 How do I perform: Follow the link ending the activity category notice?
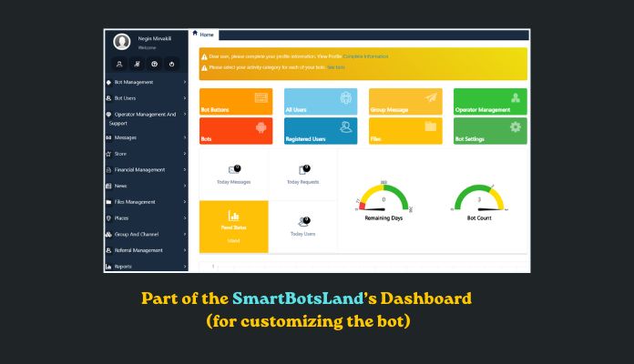(x=336, y=67)
